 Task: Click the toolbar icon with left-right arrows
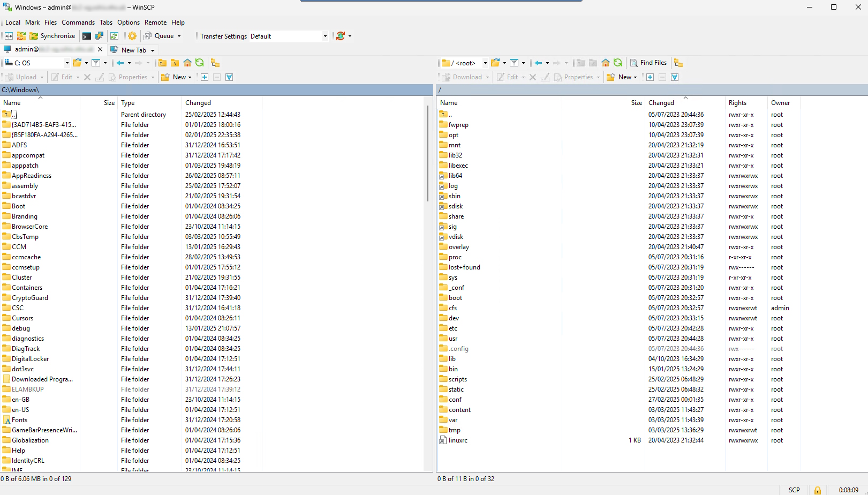(9, 36)
